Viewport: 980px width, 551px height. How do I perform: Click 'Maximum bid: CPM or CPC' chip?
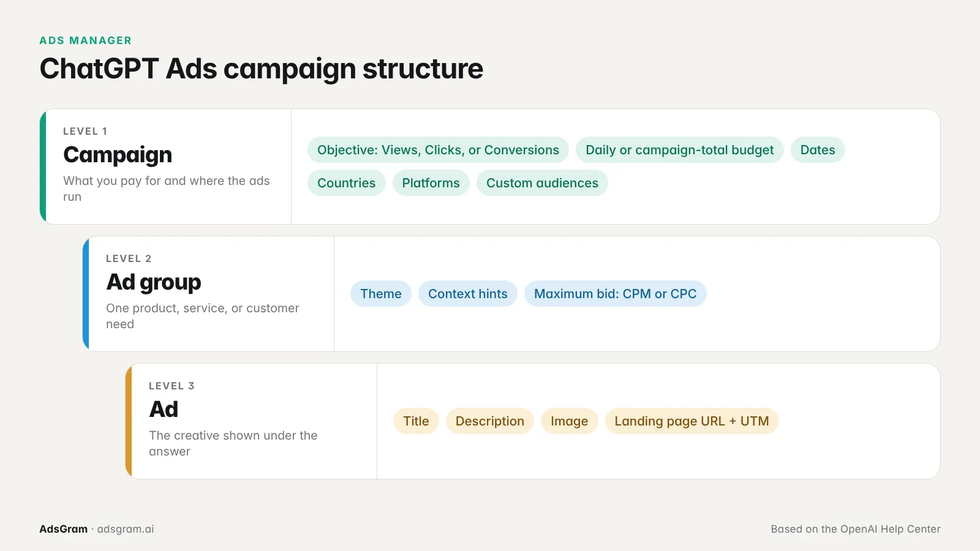[615, 294]
